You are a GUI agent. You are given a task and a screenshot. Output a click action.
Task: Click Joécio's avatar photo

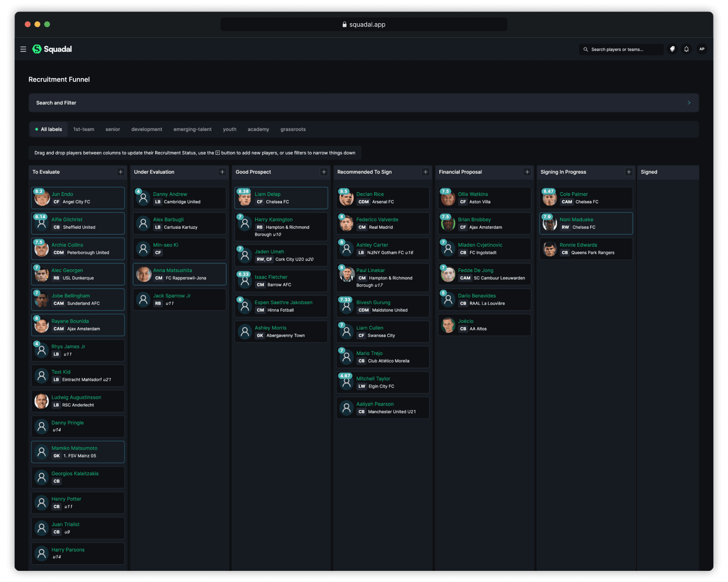448,325
